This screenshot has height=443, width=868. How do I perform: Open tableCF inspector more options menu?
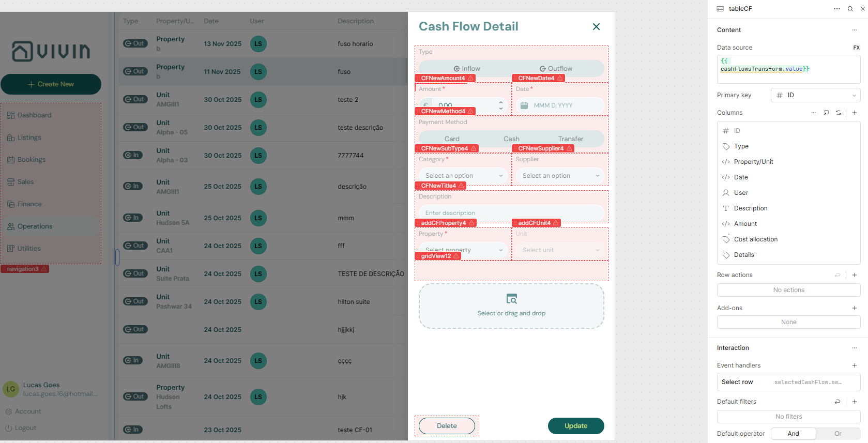(837, 9)
